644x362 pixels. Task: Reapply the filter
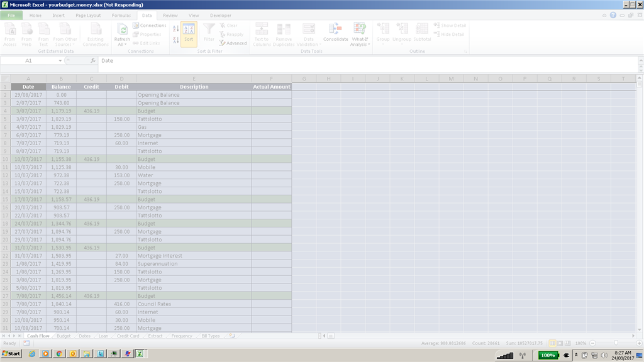231,35
